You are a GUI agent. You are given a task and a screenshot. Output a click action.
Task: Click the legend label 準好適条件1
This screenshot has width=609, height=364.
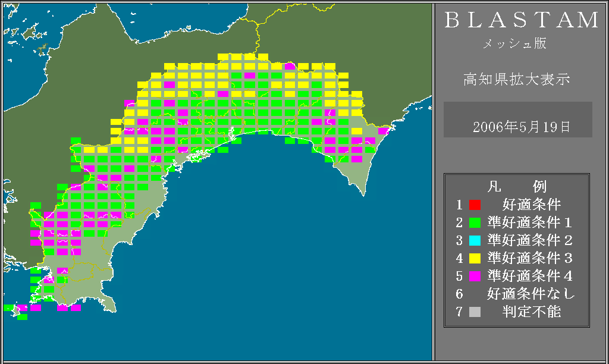click(530, 222)
